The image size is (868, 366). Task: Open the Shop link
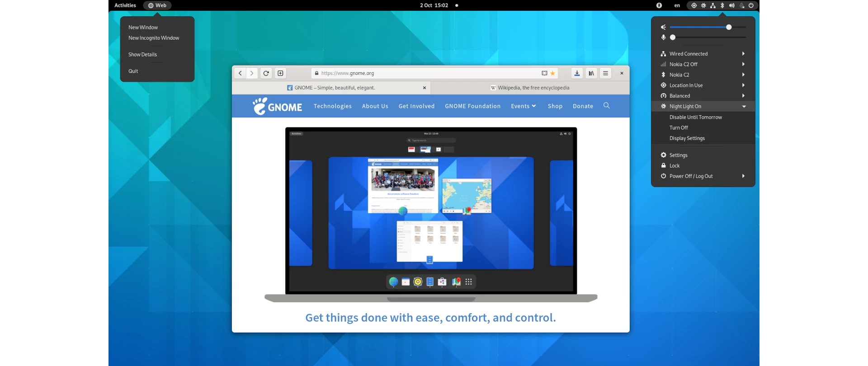click(x=555, y=106)
